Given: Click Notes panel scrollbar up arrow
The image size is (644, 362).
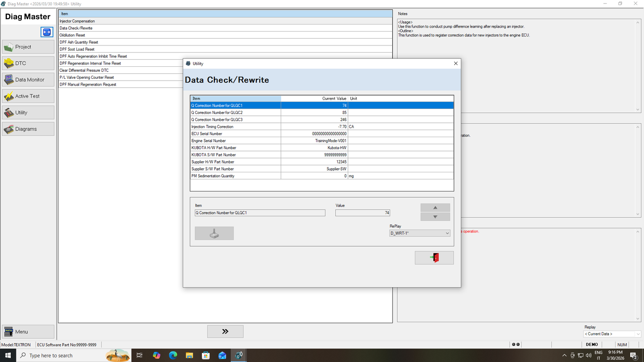Looking at the screenshot, I should pos(638,22).
